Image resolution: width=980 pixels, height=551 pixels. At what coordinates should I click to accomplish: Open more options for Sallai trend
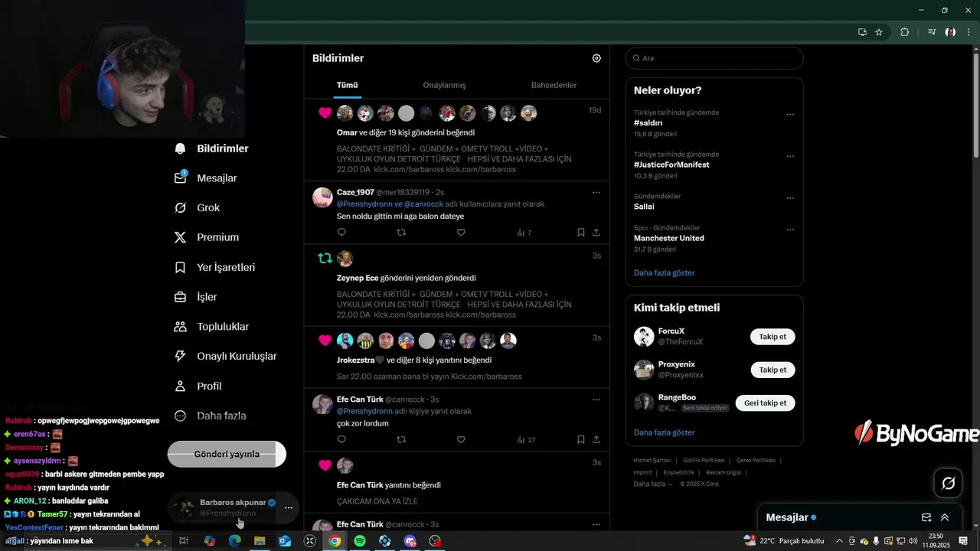790,198
